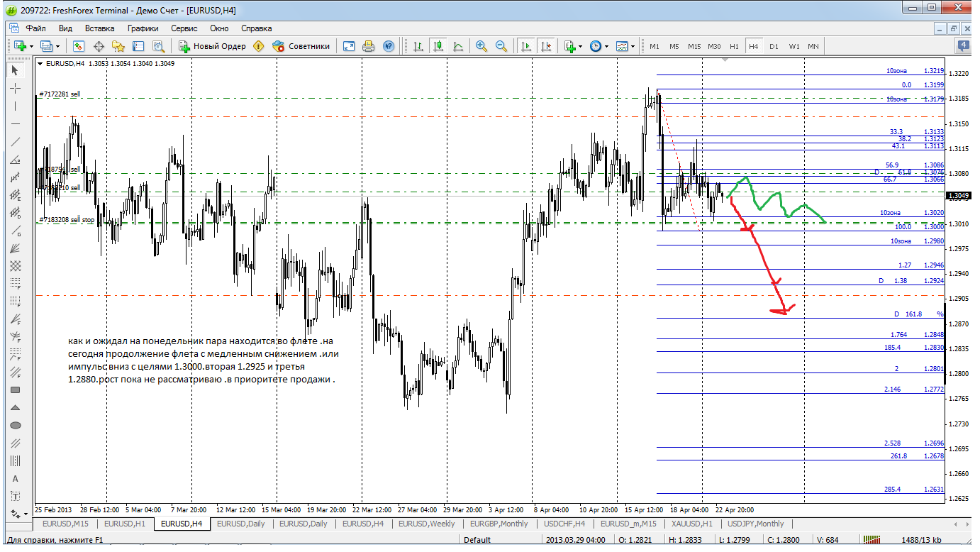
Task: Click the Советники button
Action: 301,46
